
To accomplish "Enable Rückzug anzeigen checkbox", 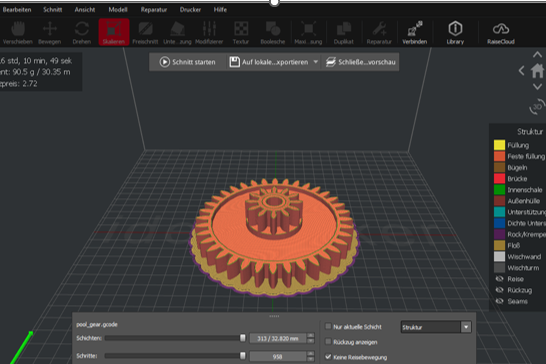I will (x=328, y=342).
